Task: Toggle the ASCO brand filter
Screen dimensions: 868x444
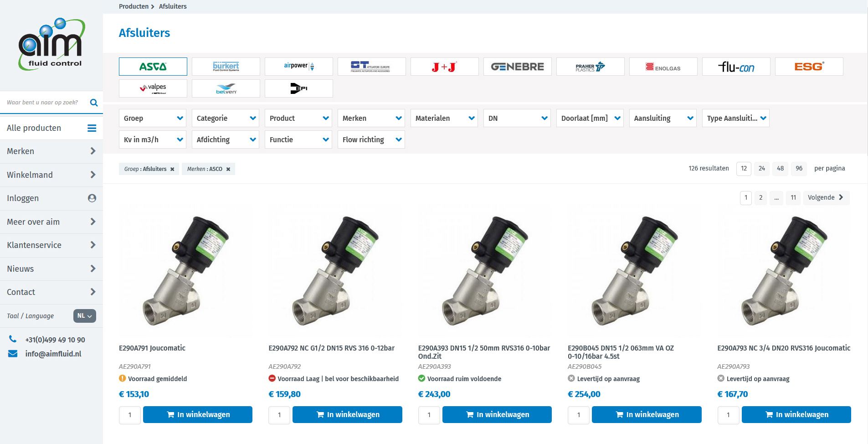Action: [153, 67]
